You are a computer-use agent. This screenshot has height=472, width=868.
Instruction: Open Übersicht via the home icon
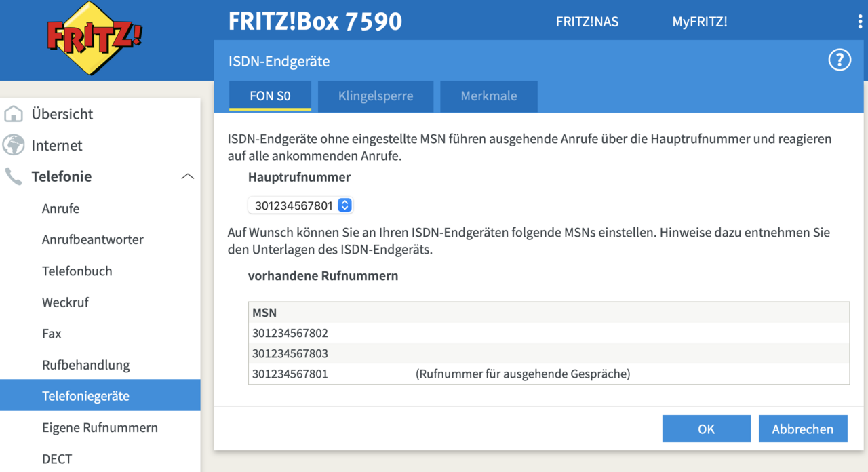(14, 114)
